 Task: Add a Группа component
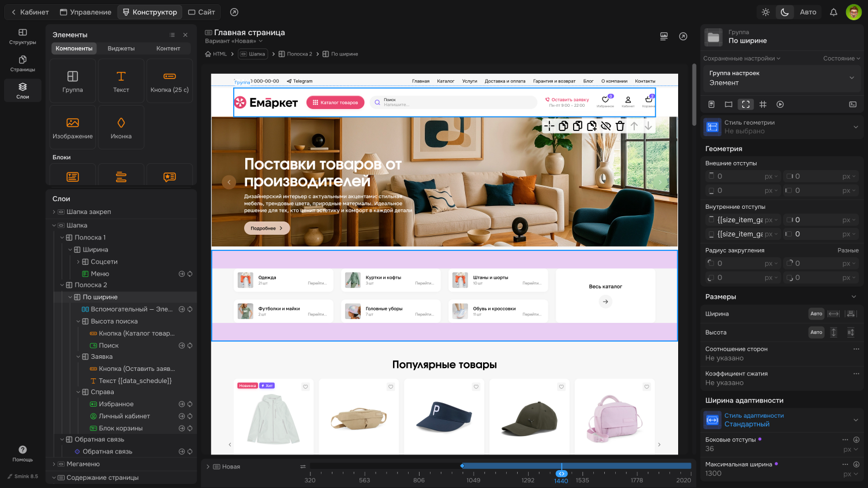coord(73,81)
